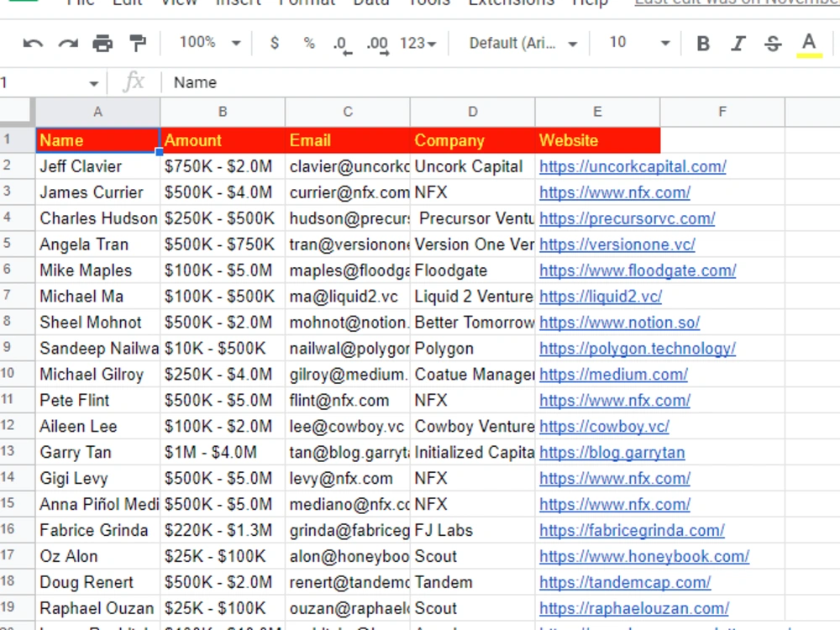Open the Print icon
The image size is (840, 630).
102,43
